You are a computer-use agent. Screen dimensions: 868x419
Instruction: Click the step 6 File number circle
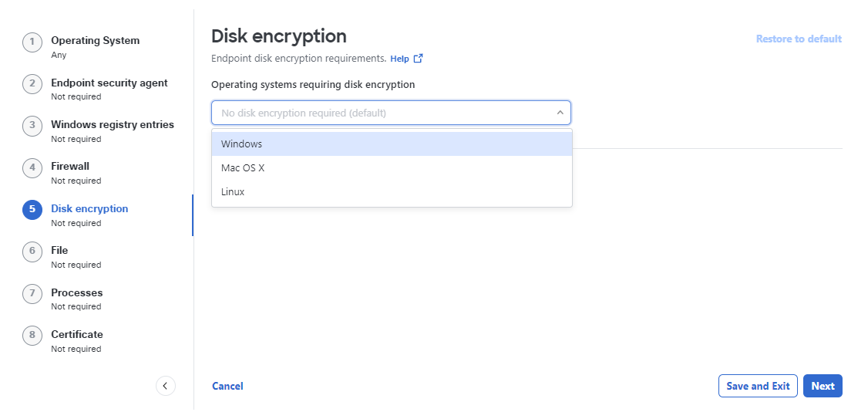click(32, 251)
